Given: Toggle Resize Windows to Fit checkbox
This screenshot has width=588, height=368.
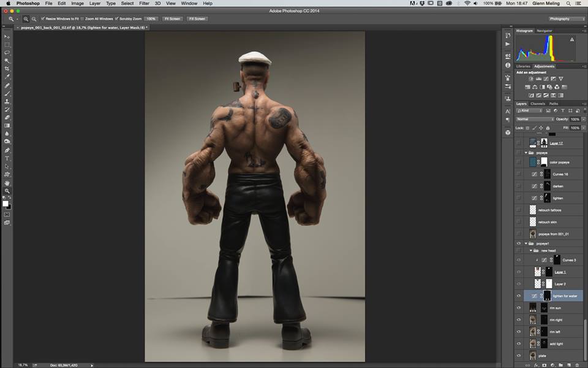Looking at the screenshot, I should pyautogui.click(x=43, y=19).
